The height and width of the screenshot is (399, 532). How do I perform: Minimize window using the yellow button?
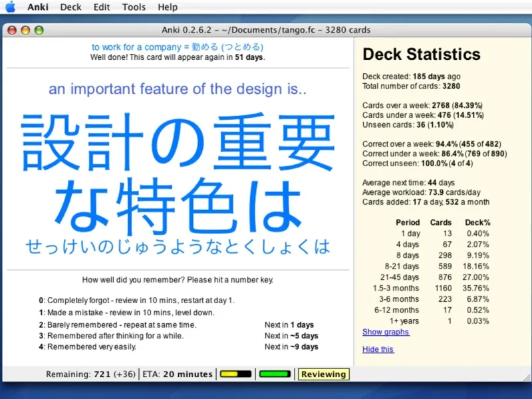[25, 30]
